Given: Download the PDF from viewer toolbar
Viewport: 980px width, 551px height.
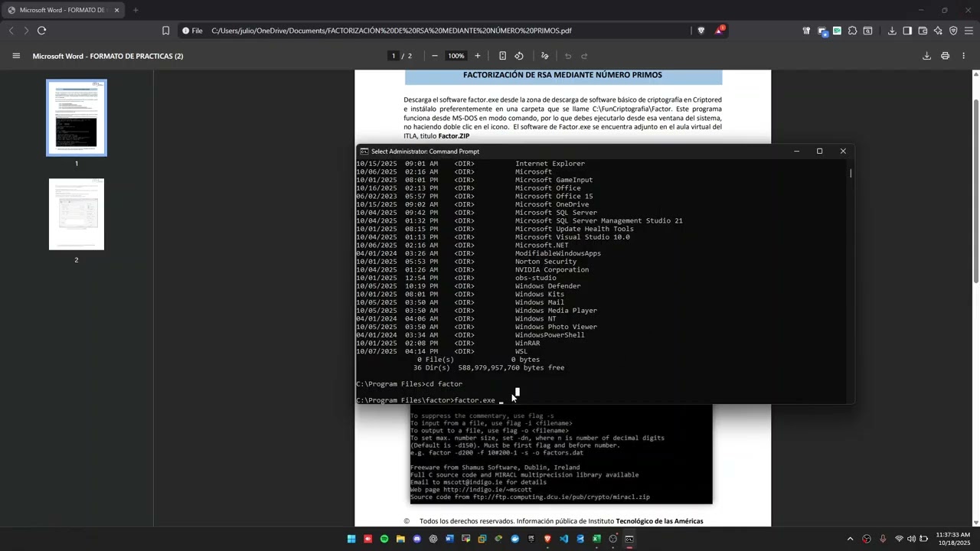Looking at the screenshot, I should [926, 56].
